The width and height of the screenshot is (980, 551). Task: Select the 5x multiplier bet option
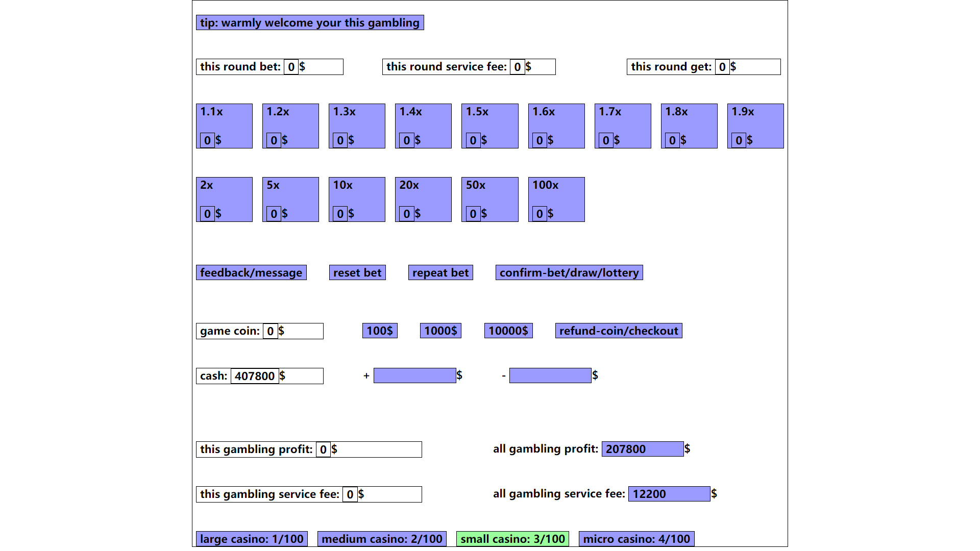coord(291,199)
